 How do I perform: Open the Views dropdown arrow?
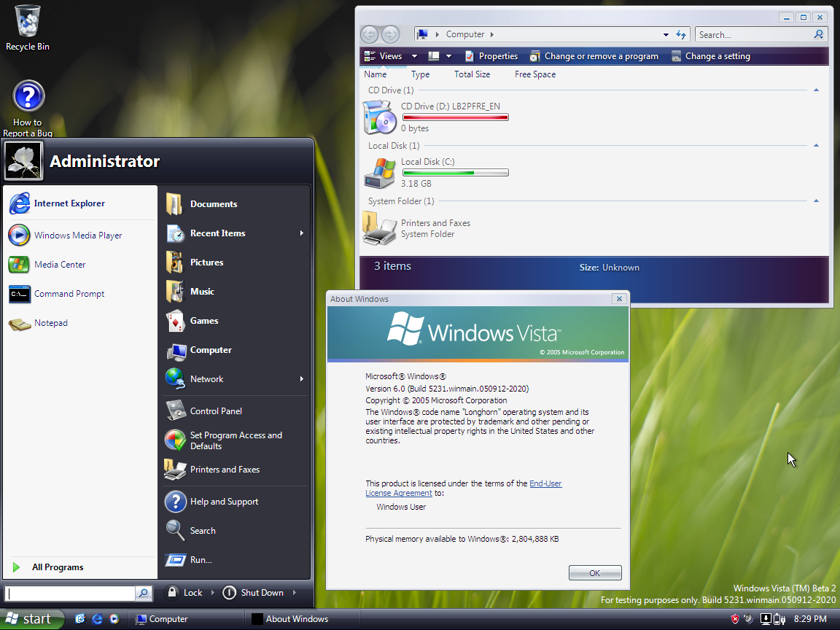pos(414,56)
